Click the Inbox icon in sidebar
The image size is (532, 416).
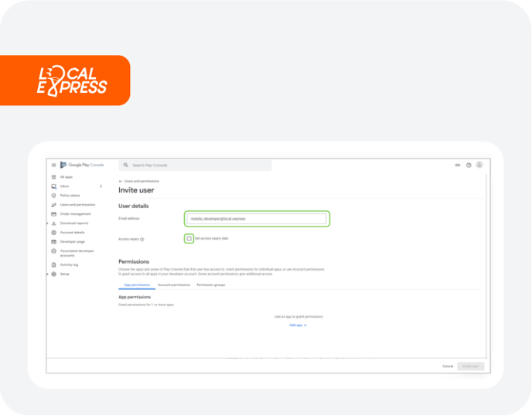[53, 186]
